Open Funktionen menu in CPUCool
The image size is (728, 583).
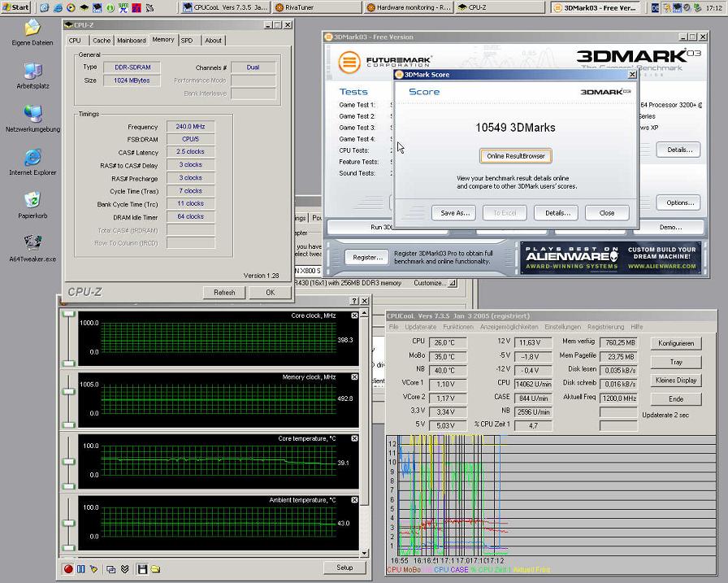coord(458,327)
